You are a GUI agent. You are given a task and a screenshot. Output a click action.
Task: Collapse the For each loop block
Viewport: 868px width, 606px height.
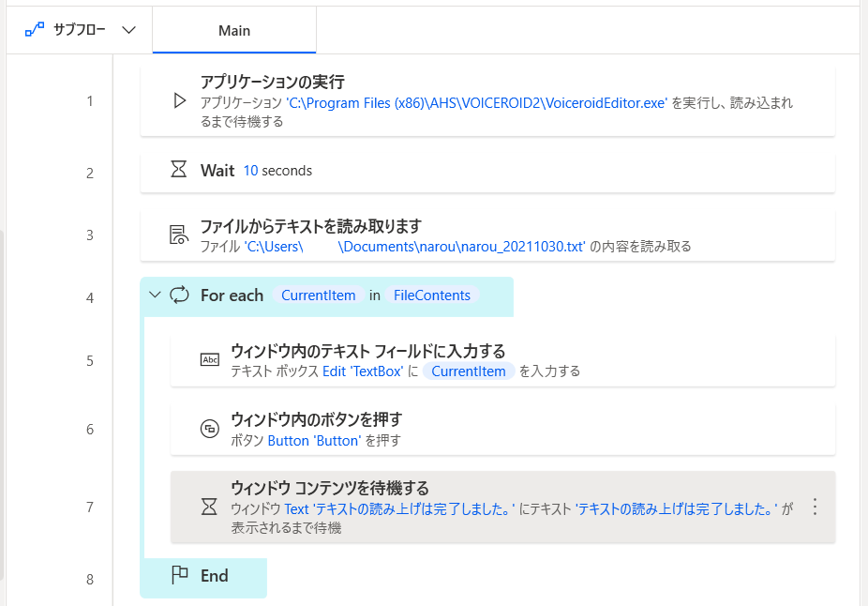pos(155,295)
